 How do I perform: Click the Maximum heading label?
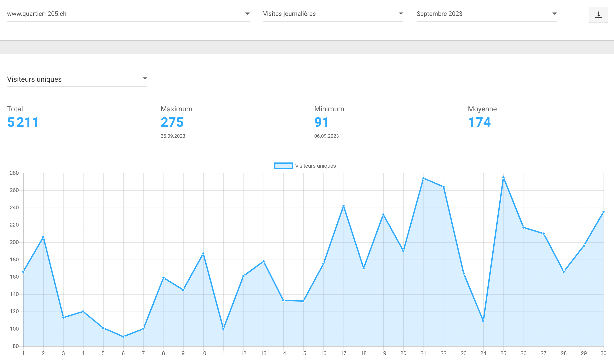(176, 109)
